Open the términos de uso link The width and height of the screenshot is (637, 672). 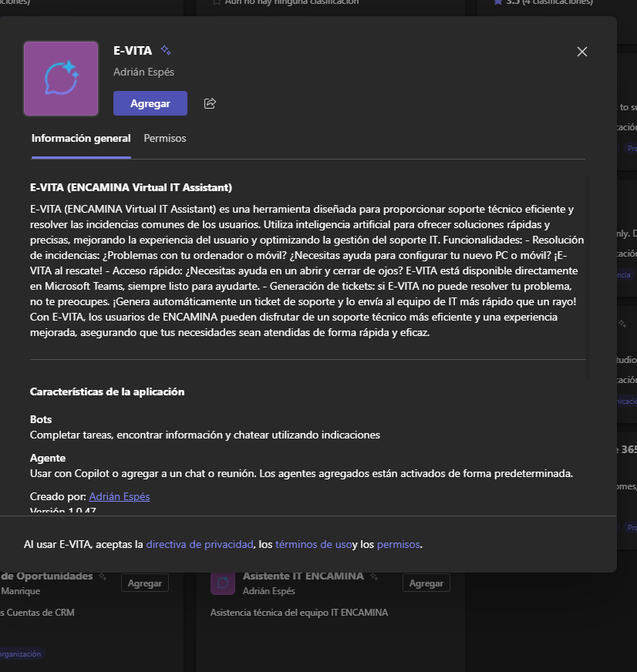tap(314, 544)
